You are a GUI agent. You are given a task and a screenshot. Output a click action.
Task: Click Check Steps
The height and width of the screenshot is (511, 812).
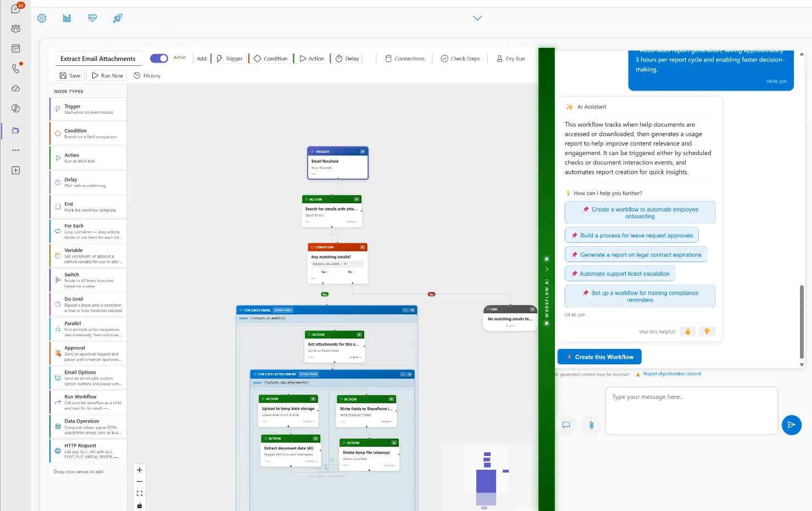[x=460, y=59]
